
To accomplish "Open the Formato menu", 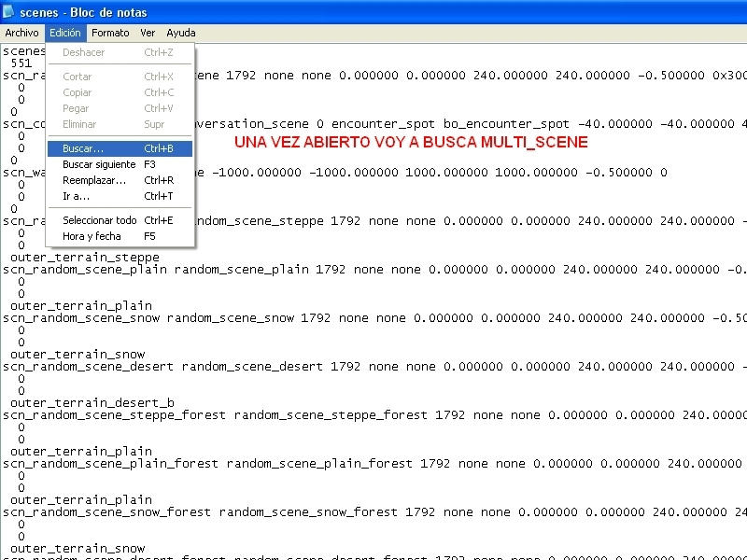I will [x=110, y=33].
